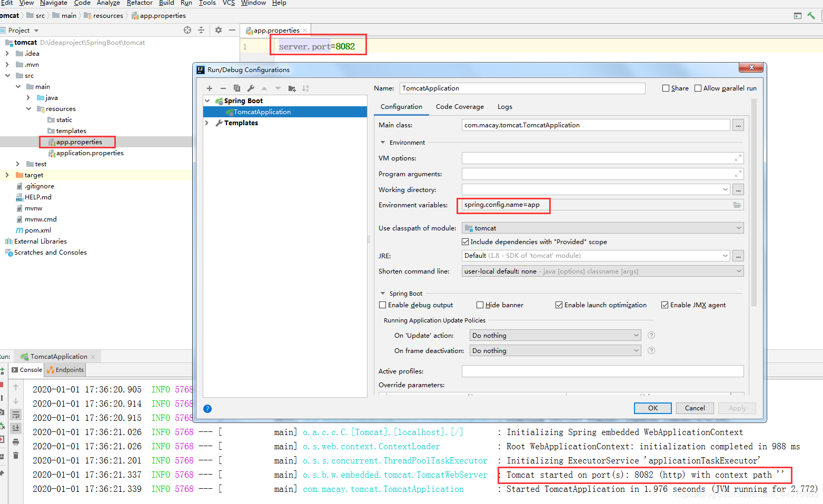The height and width of the screenshot is (504, 823).
Task: Open the JRE dropdown
Action: (725, 256)
